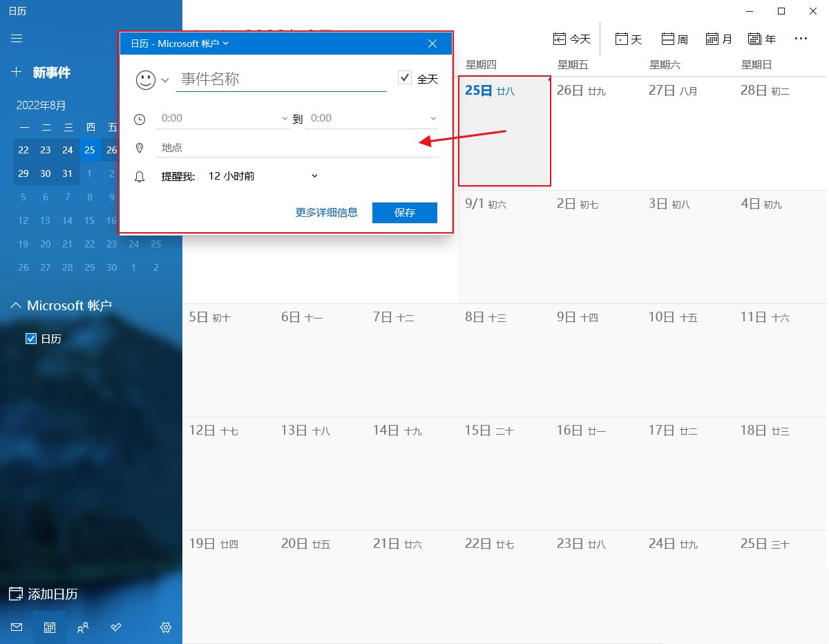This screenshot has height=644, width=829.
Task: Open Settings via gear icon
Action: pyautogui.click(x=166, y=627)
